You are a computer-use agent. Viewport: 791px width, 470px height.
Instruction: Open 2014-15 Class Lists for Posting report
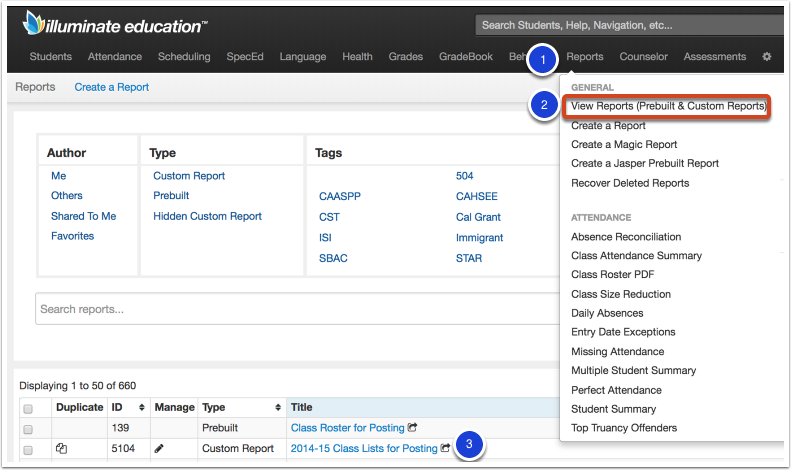pyautogui.click(x=364, y=448)
